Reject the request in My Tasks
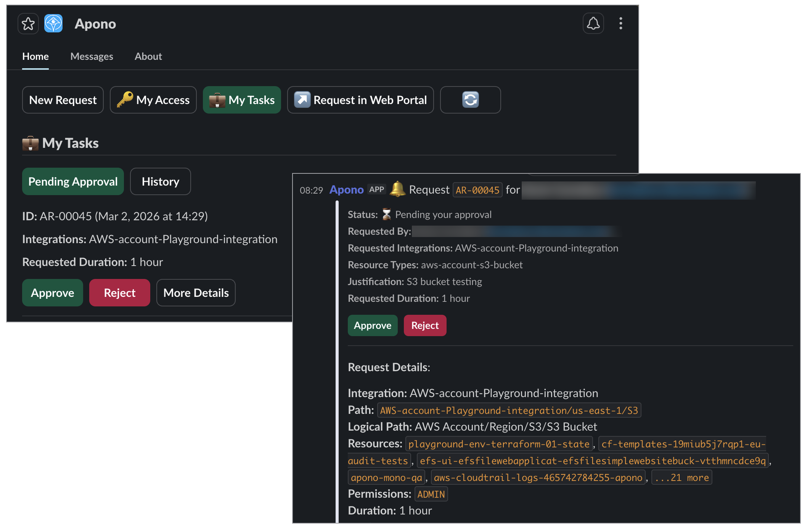Screen dimensions: 810x532 [x=119, y=293]
